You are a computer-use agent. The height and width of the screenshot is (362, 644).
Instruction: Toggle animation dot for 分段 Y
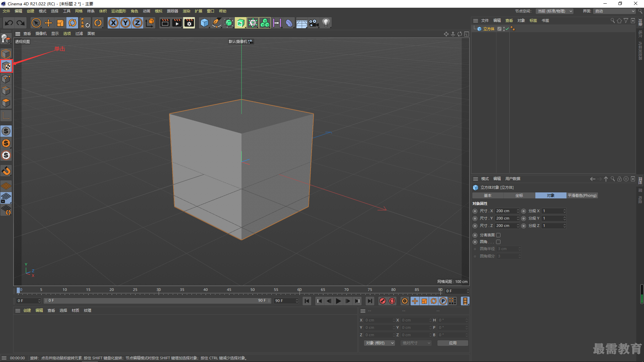[x=524, y=218]
